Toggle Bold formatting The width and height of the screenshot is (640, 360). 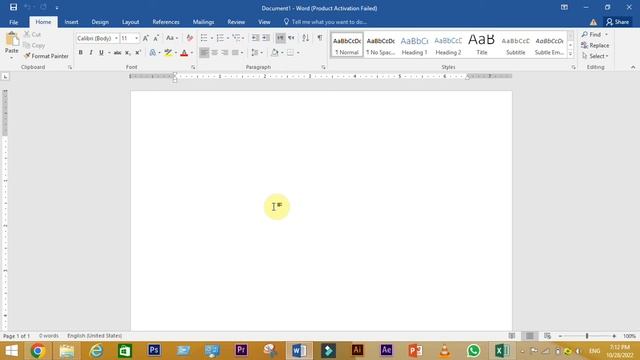pos(80,53)
